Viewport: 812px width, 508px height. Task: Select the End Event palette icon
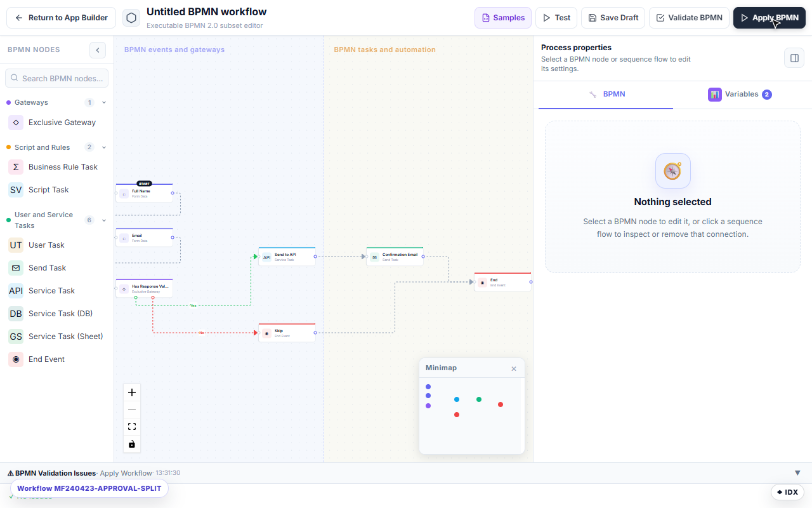pyautogui.click(x=16, y=359)
